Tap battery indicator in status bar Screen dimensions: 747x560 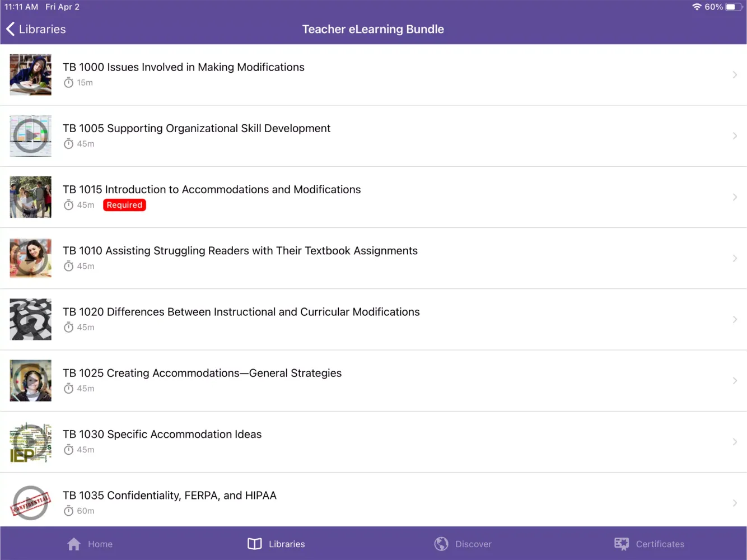[x=733, y=7]
